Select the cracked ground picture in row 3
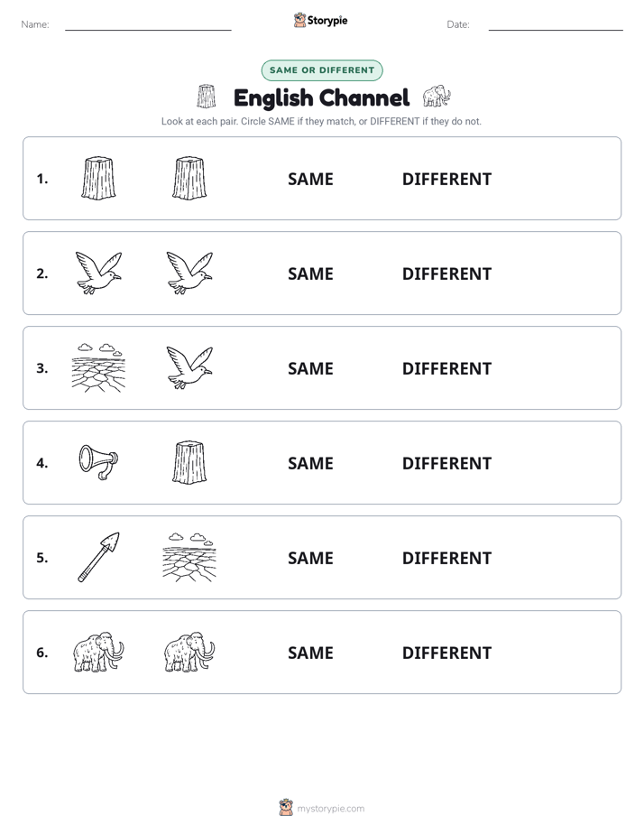Screen dimensions: 644x834 (x=99, y=367)
